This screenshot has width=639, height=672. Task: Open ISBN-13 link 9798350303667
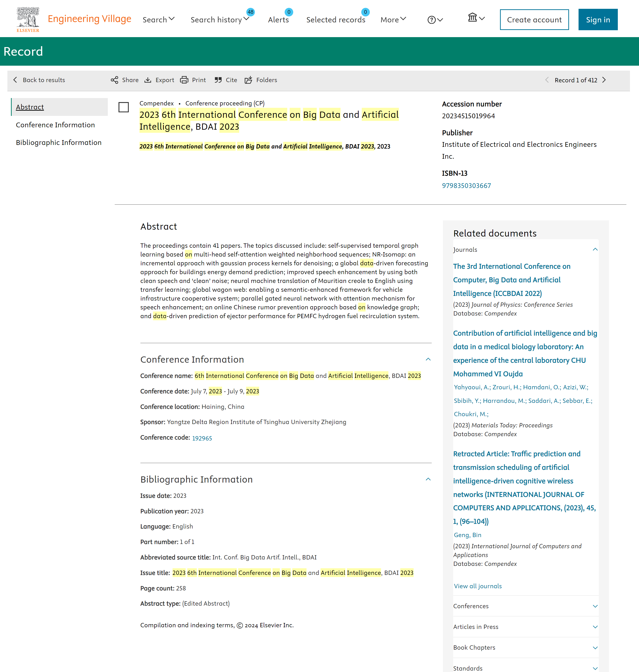(x=466, y=186)
